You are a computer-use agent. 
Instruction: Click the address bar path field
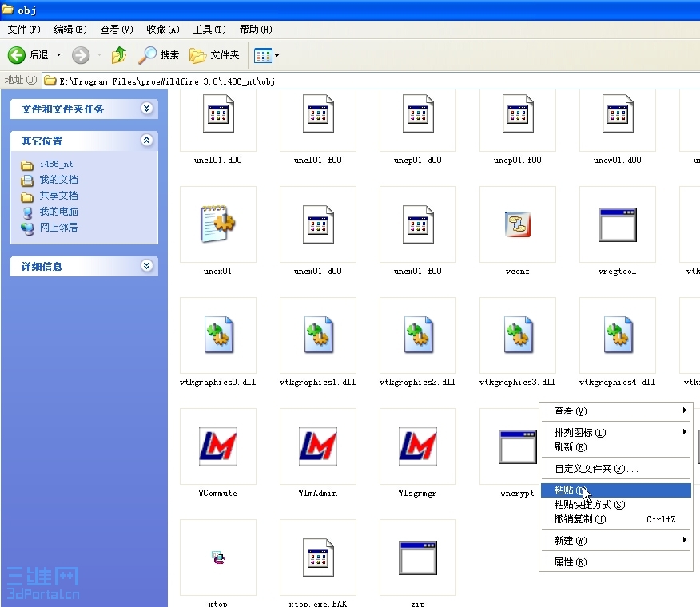click(x=371, y=81)
